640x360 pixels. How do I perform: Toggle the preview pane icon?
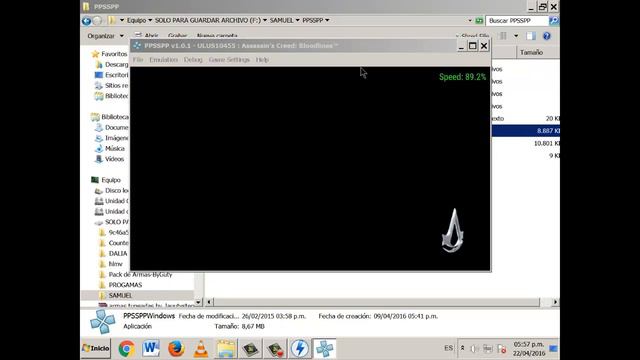[531, 36]
